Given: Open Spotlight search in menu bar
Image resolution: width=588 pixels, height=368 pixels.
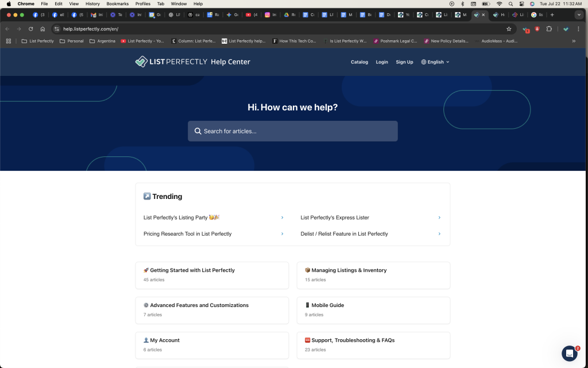Looking at the screenshot, I should tap(510, 4).
